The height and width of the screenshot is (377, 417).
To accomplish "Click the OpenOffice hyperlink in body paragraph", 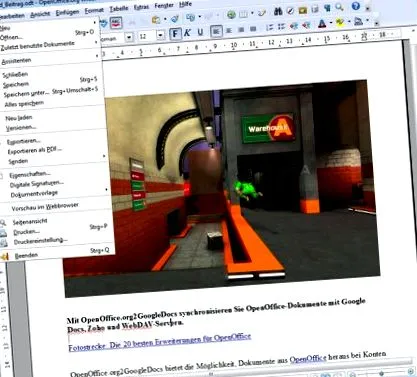I will click(308, 359).
